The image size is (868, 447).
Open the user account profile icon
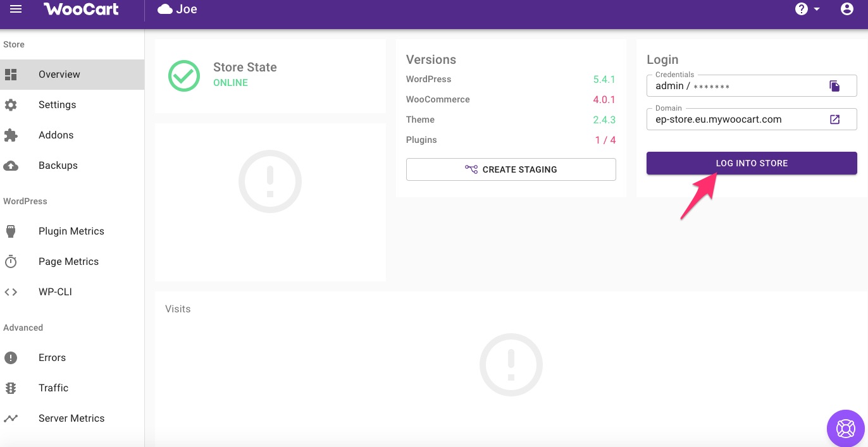click(x=846, y=9)
